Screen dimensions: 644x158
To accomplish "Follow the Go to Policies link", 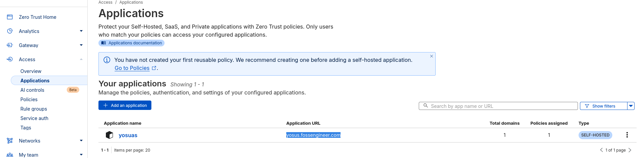I will [132, 68].
